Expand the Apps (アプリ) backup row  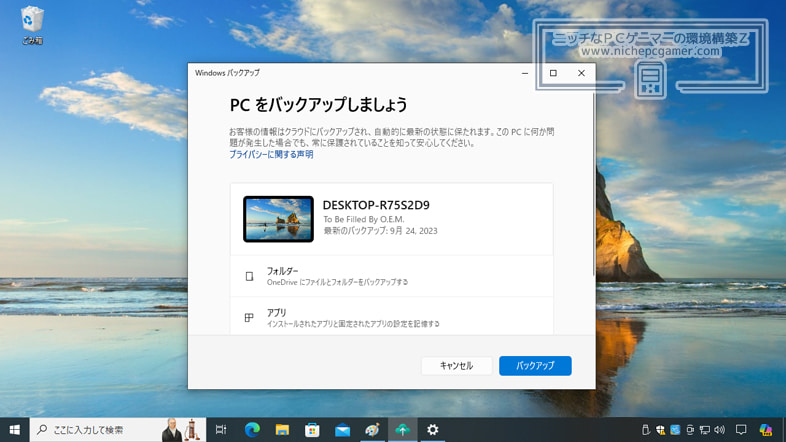pos(391,317)
